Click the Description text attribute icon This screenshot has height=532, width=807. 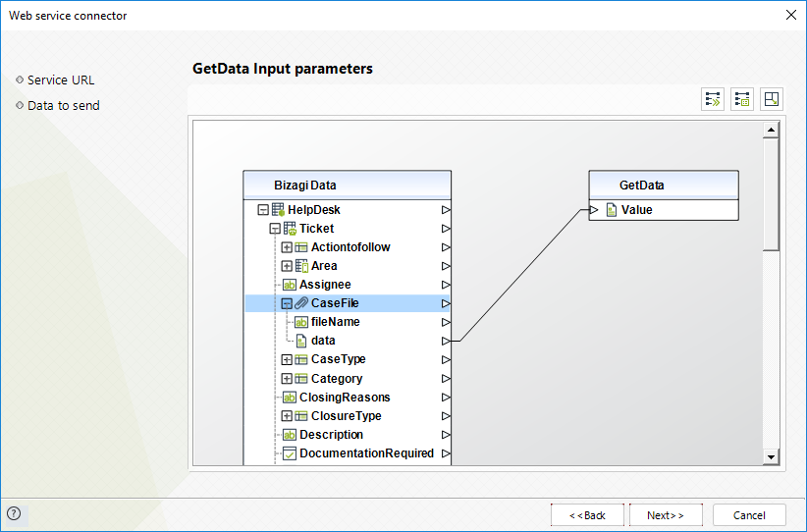(290, 435)
